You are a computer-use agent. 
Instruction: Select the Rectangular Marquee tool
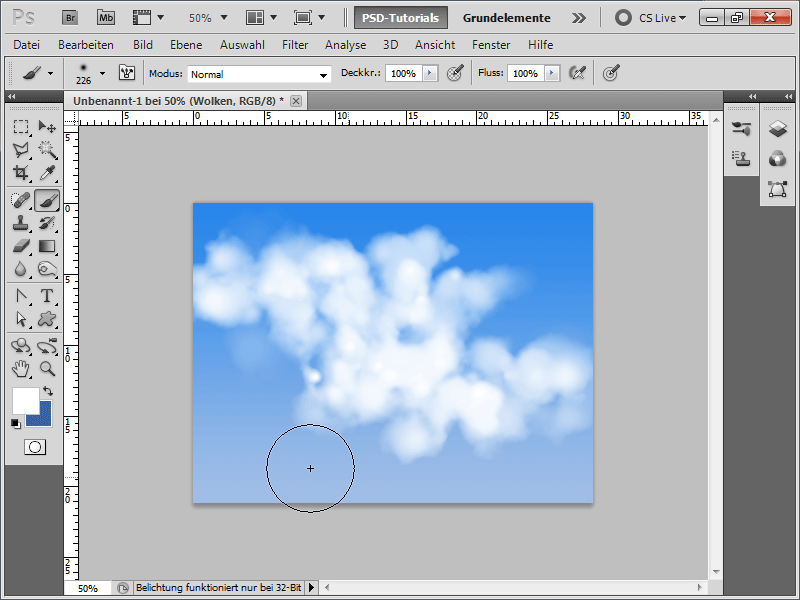click(21, 127)
